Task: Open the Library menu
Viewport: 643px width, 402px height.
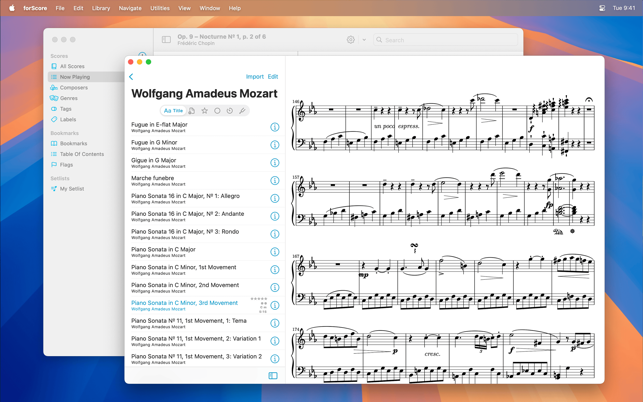Action: point(101,8)
